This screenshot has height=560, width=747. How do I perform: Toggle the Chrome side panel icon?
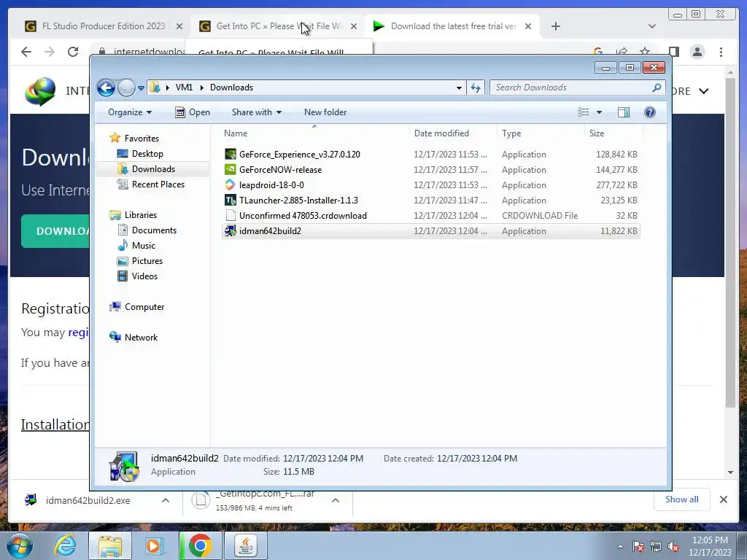click(x=673, y=52)
